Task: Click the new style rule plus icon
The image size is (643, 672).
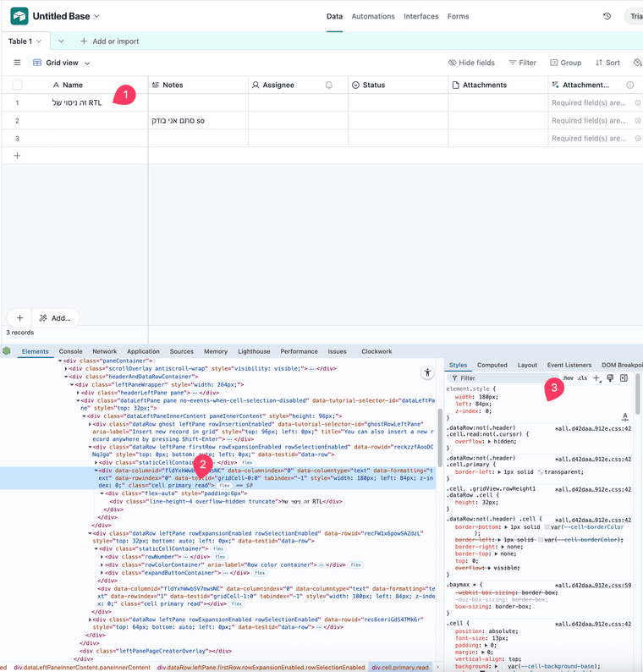Action: point(596,378)
